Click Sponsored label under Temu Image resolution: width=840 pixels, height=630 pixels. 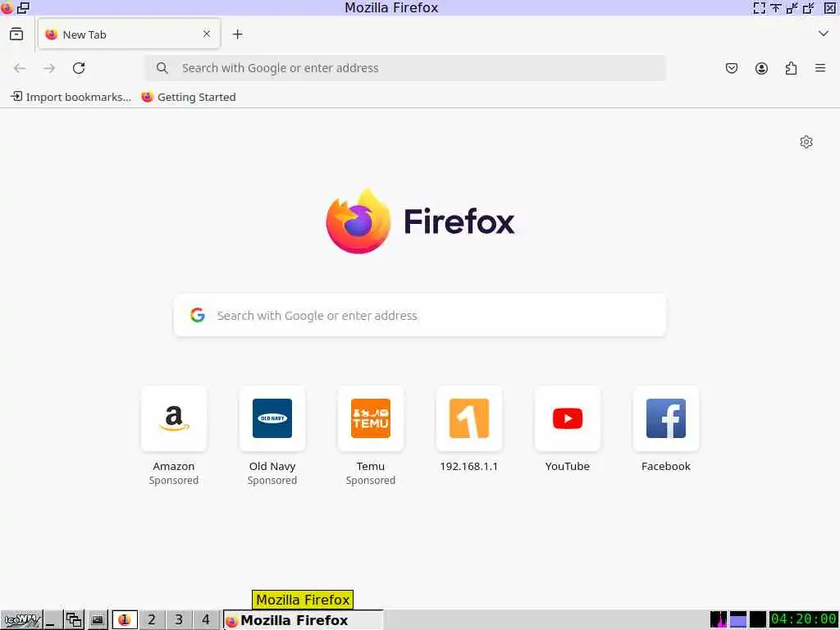[371, 481]
